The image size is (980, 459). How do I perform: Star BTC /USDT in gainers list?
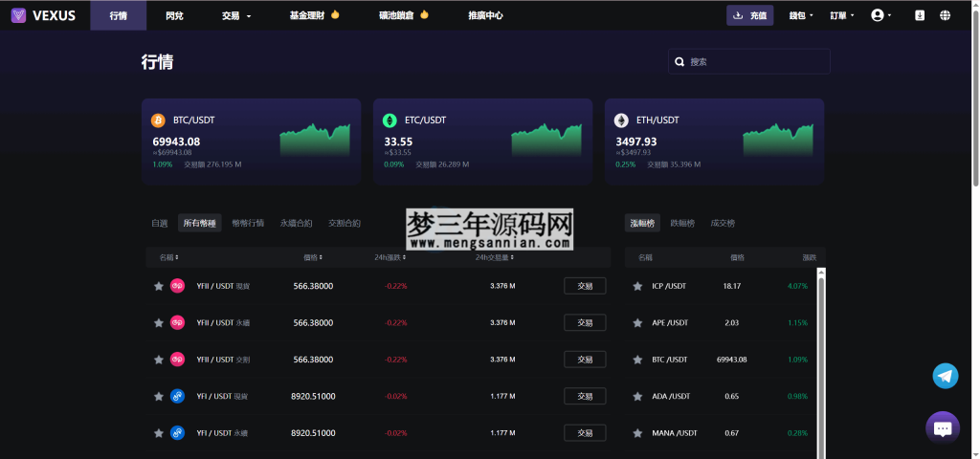tap(637, 360)
